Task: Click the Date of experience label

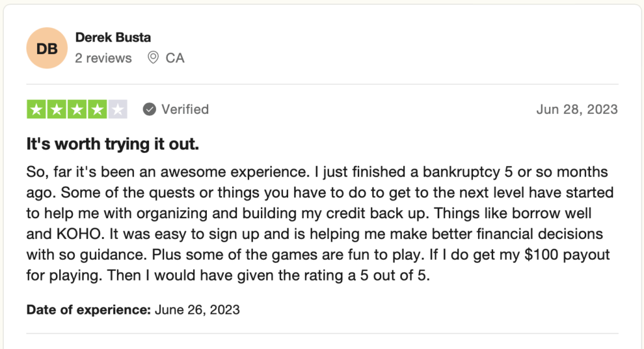Action: pos(89,309)
